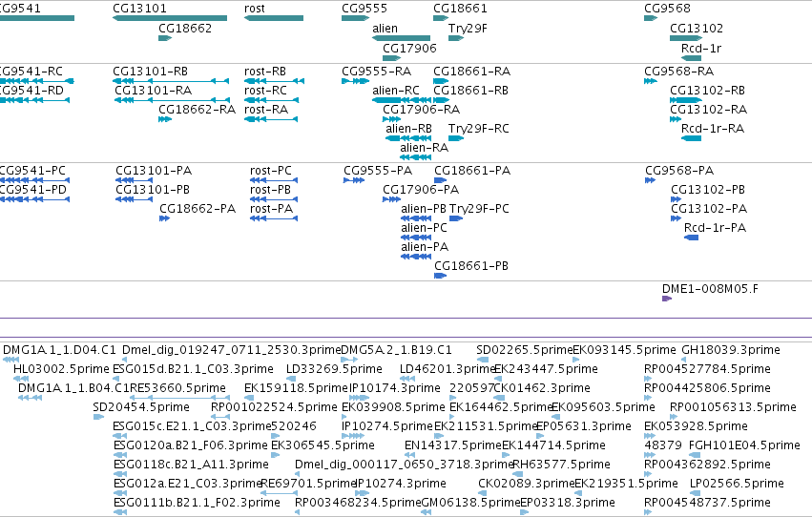Click the LD33269.5prime EST label
812x517 pixels.
point(334,369)
